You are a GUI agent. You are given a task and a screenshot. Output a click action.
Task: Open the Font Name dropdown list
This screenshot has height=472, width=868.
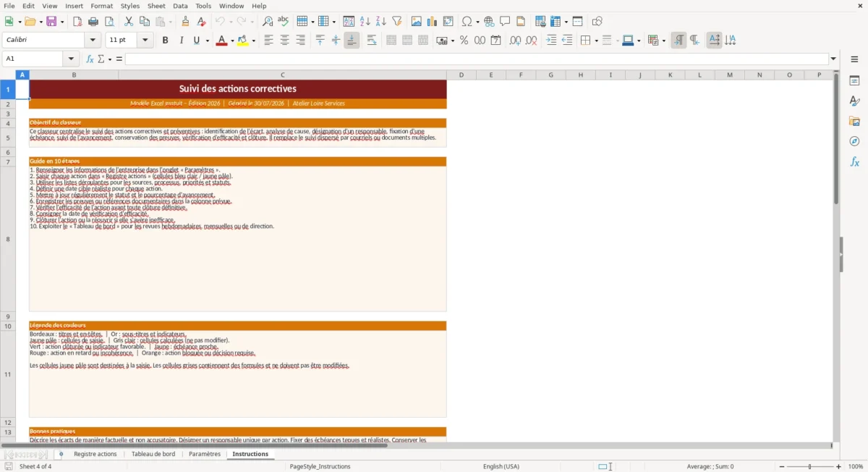93,41
